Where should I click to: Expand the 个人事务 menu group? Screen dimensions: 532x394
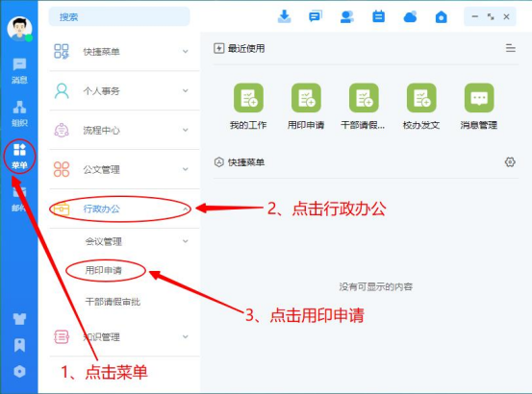(x=124, y=90)
